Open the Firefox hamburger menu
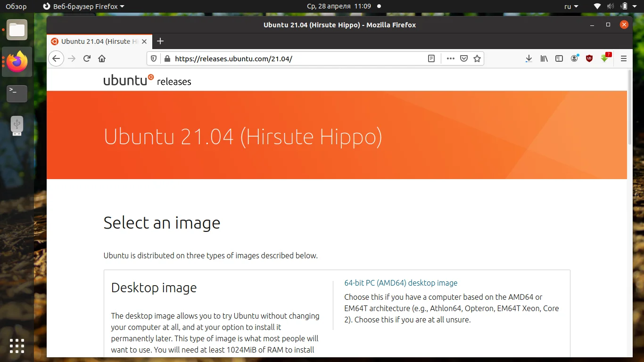 click(x=623, y=58)
